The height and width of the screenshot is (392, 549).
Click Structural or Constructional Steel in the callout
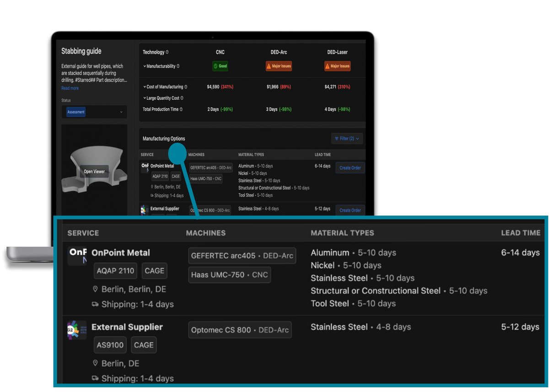coord(399,291)
